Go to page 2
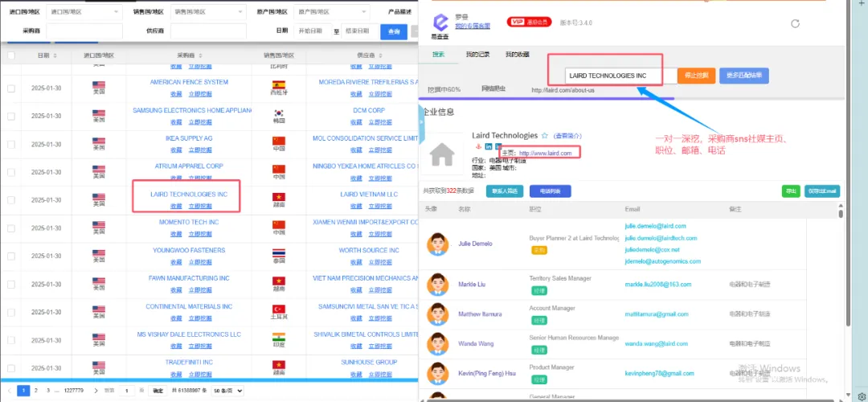The image size is (868, 402). click(36, 391)
